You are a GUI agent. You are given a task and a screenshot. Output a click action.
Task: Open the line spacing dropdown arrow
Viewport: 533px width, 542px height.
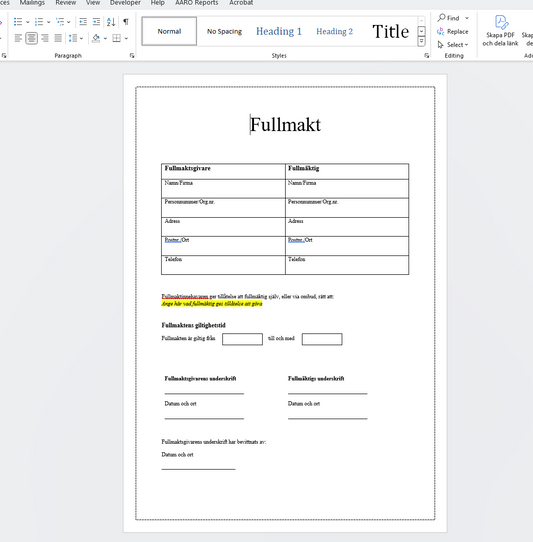coord(81,38)
